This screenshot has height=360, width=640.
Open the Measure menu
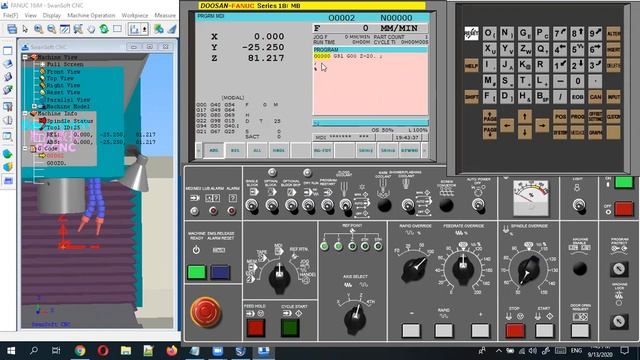[x=165, y=15]
